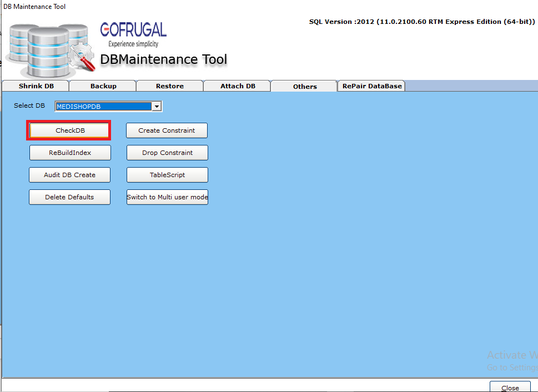Click the DBMaintenance Tool heading
This screenshot has width=538, height=392.
(163, 59)
